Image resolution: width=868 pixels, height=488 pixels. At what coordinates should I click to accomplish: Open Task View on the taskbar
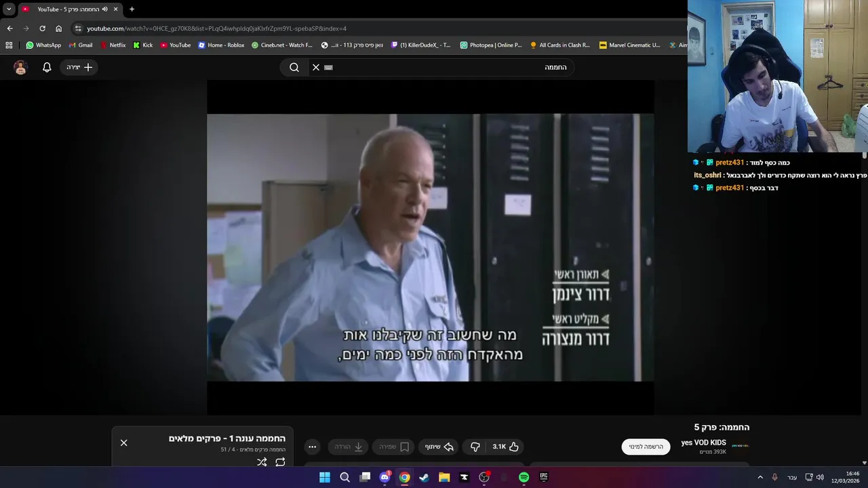coord(365,477)
